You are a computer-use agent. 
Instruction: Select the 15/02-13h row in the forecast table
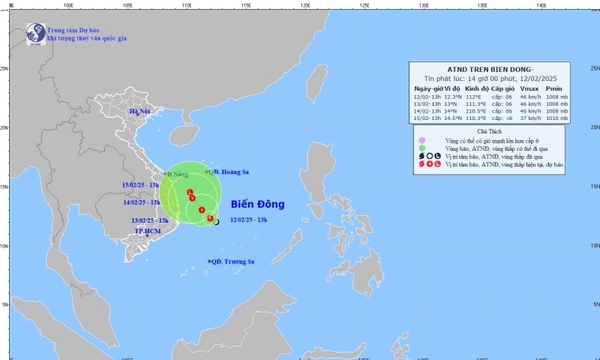tap(491, 118)
